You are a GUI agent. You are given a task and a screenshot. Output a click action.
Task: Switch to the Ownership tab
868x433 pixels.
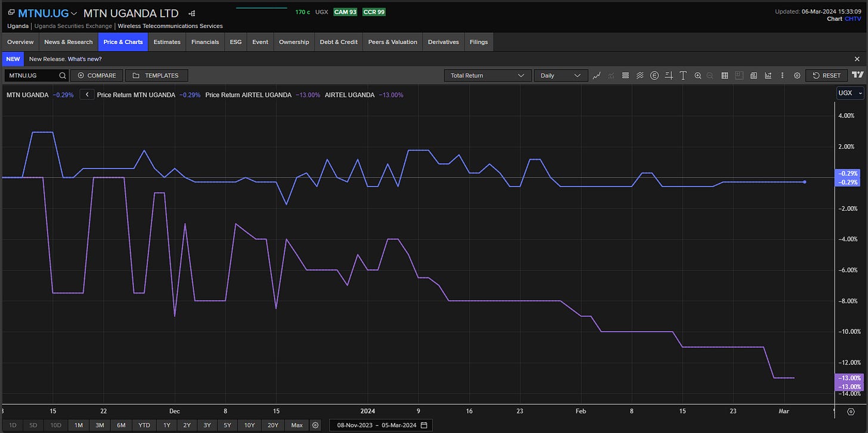pyautogui.click(x=294, y=42)
